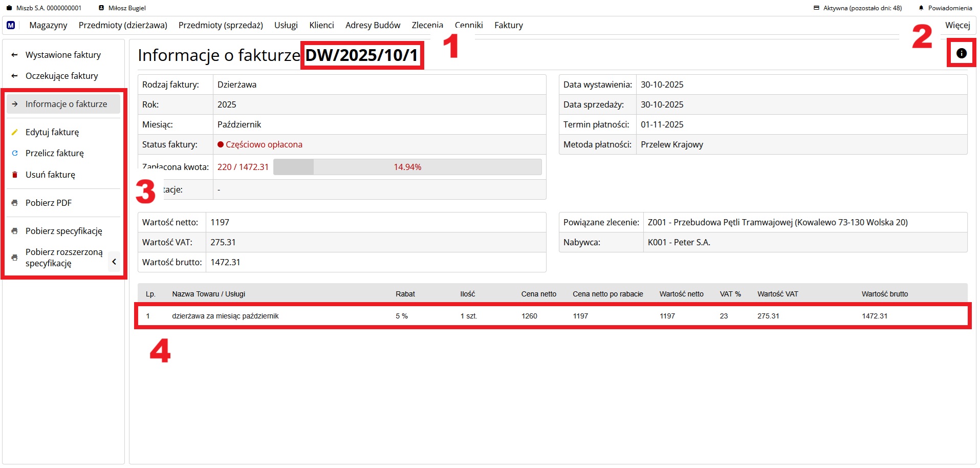The image size is (980, 468).
Task: Click printer icon beside Pobierz specyfikację
Action: [15, 231]
